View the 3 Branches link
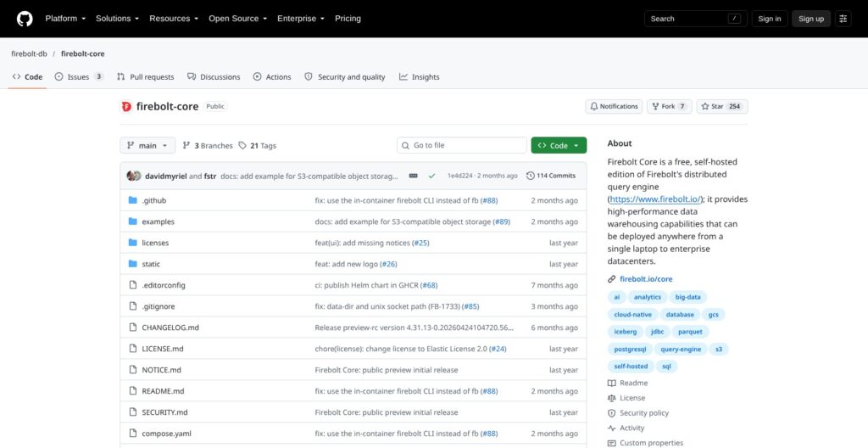Viewport: 868px width, 448px height. point(208,145)
